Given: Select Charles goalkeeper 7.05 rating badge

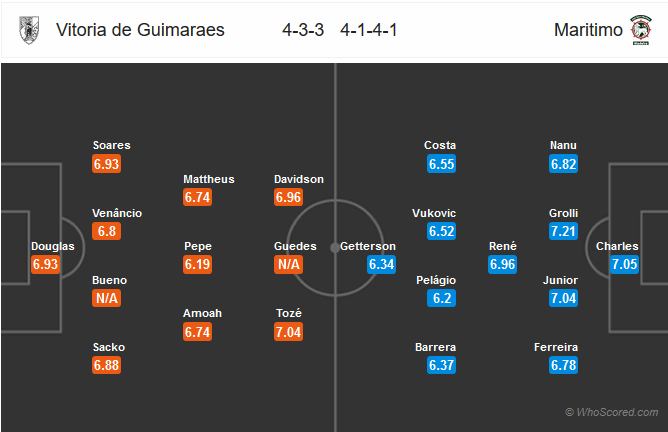Looking at the screenshot, I should coord(625,264).
